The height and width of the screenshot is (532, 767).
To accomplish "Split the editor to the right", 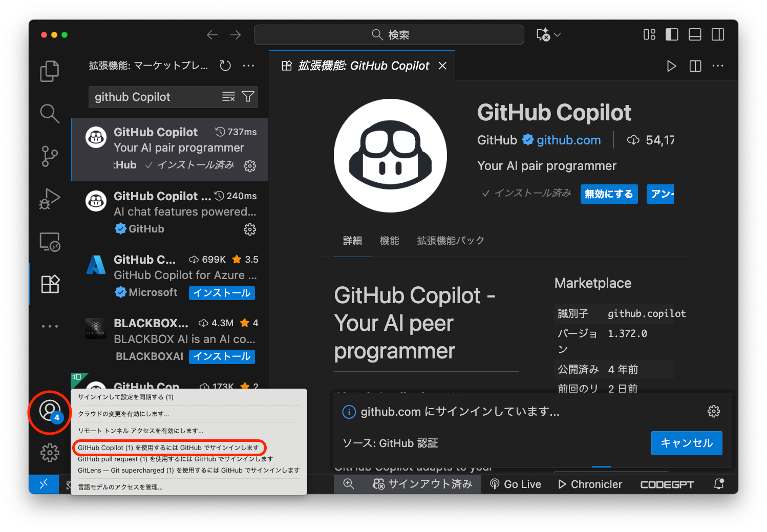I will [695, 66].
